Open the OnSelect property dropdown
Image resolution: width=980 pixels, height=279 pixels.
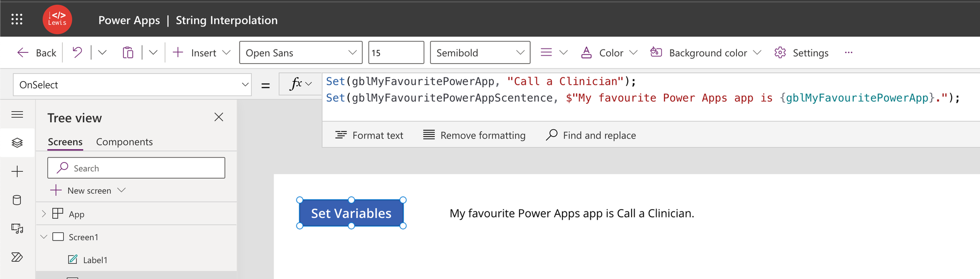coord(132,85)
